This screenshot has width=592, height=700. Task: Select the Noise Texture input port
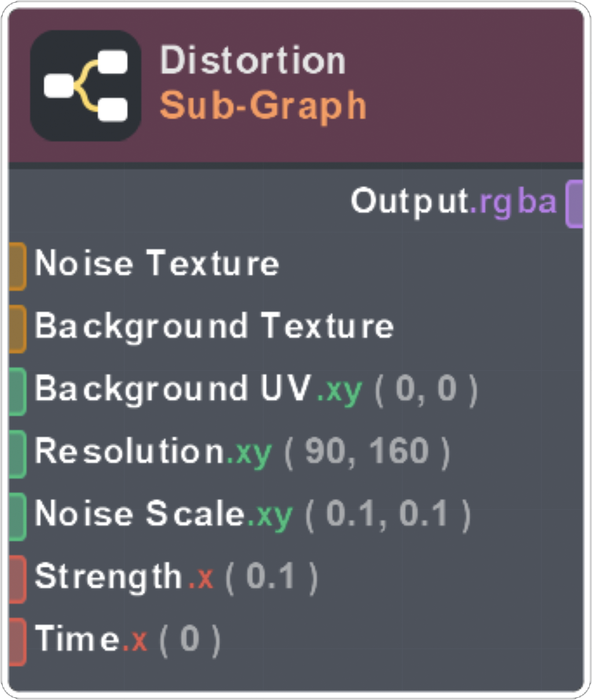pos(17,266)
